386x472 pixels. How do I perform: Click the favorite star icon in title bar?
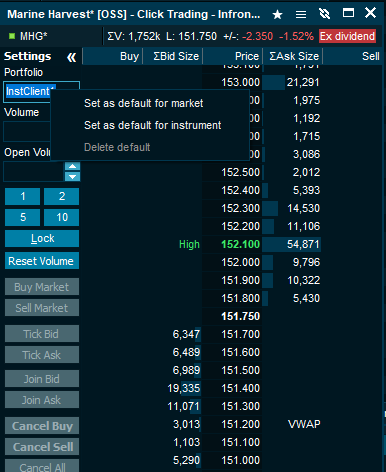pyautogui.click(x=277, y=14)
